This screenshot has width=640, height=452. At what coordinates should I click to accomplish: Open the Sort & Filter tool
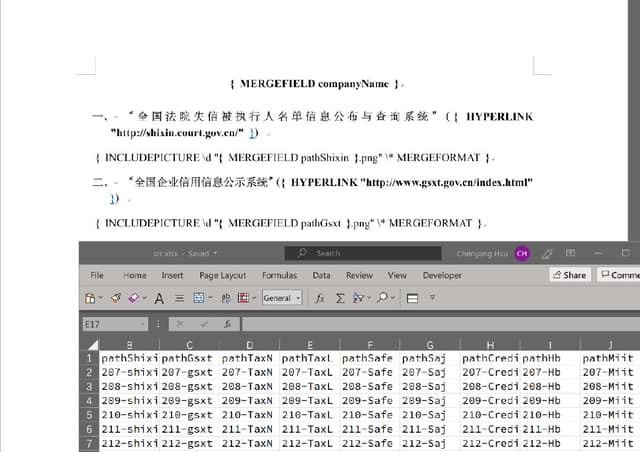[360, 298]
